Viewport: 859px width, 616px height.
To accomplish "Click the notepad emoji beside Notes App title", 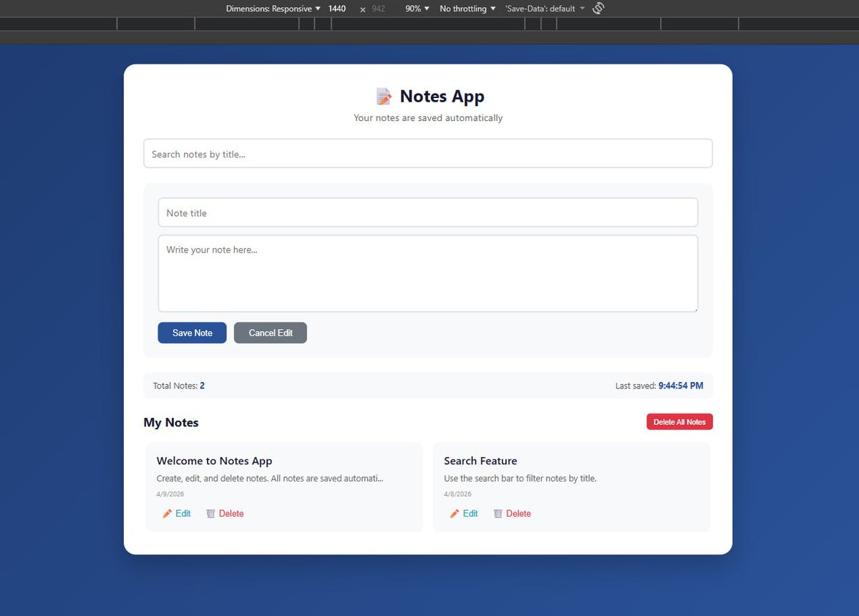I will [384, 97].
